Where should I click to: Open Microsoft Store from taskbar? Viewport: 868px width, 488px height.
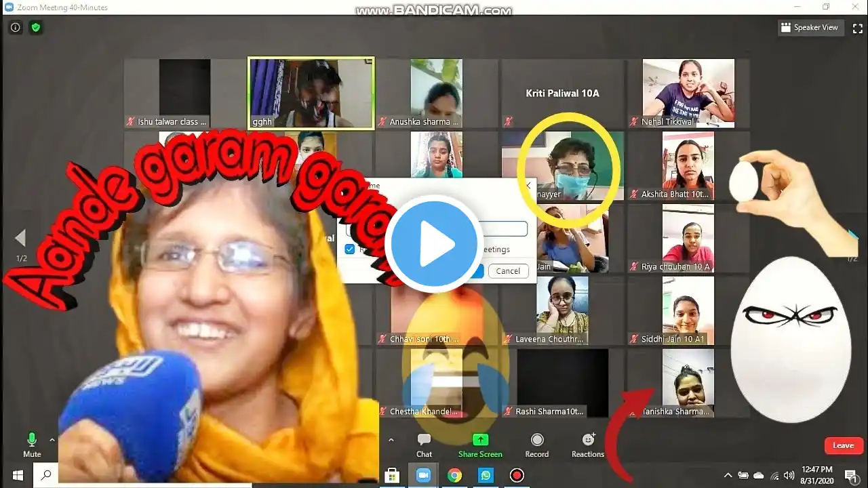click(392, 475)
